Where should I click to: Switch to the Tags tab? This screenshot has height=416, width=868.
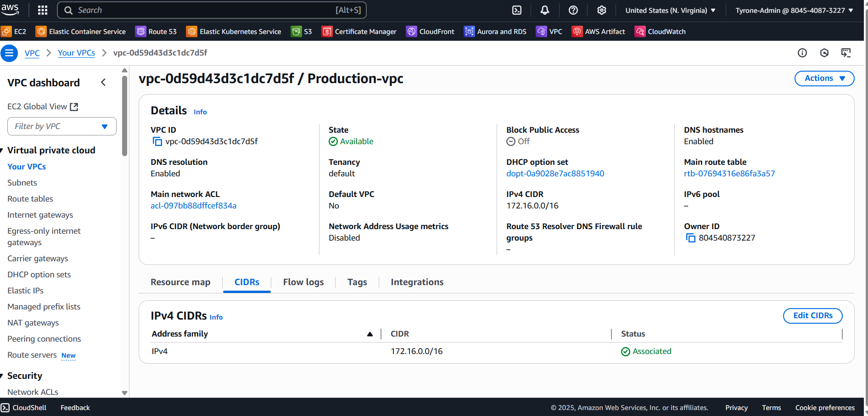357,282
